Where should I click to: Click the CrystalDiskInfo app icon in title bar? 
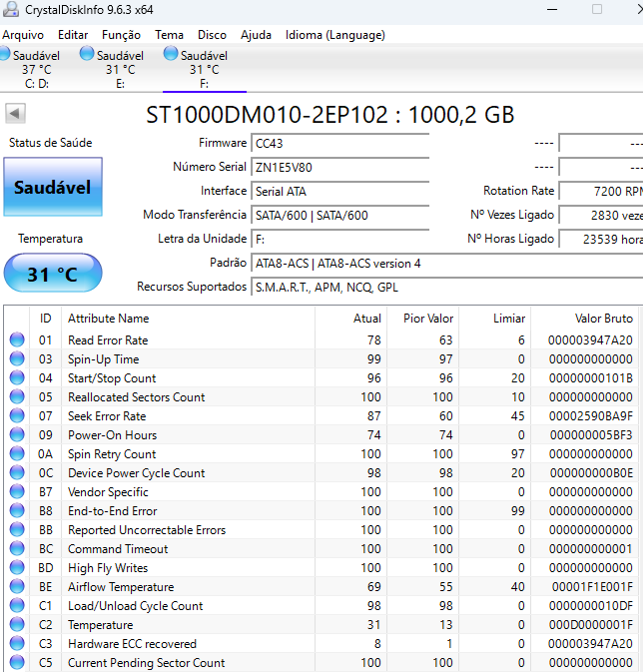pos(10,9)
